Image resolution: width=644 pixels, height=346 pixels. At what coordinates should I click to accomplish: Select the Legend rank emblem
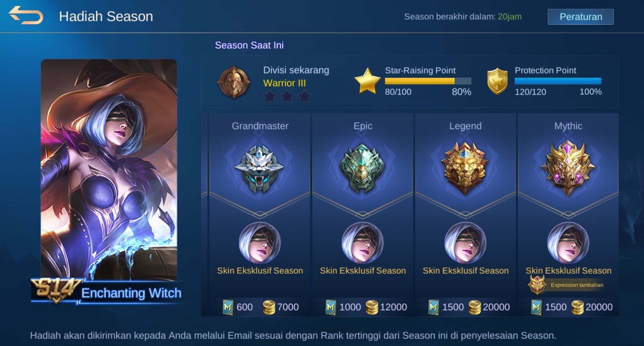pos(465,168)
